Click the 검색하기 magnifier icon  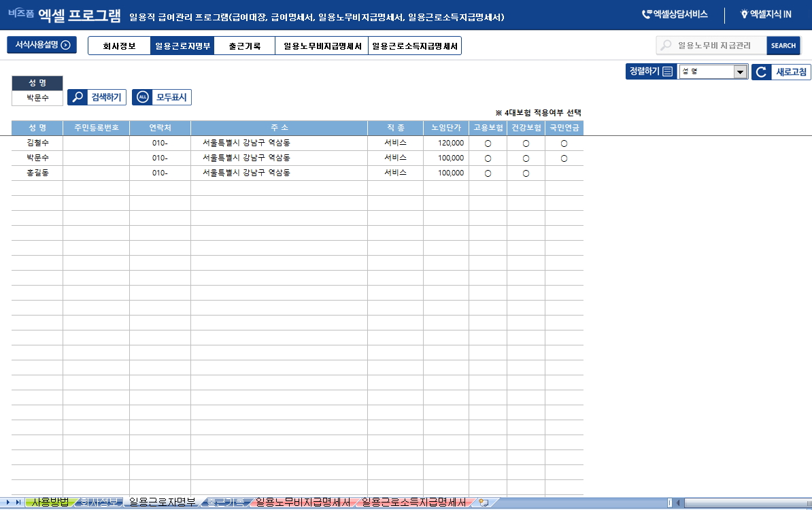pos(78,97)
